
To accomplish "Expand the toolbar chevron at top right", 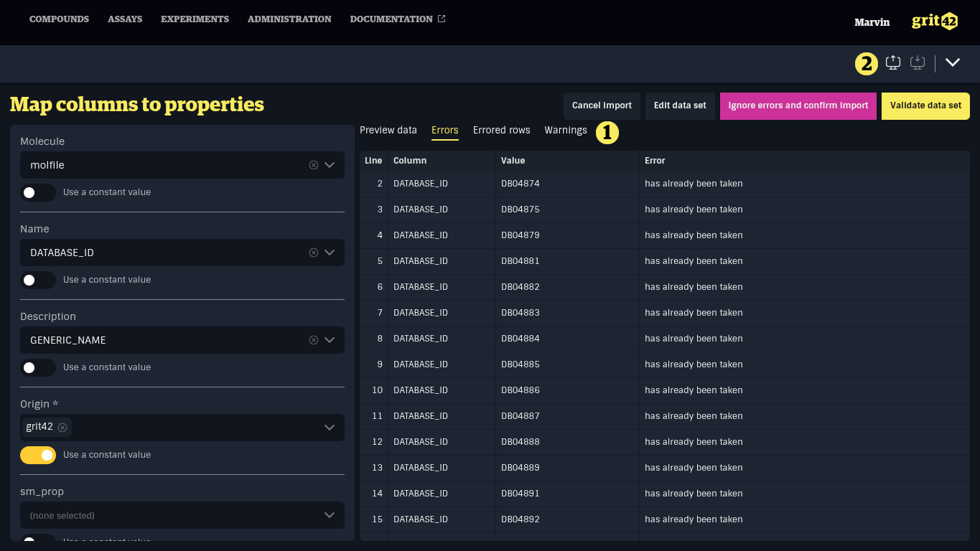I will [953, 63].
